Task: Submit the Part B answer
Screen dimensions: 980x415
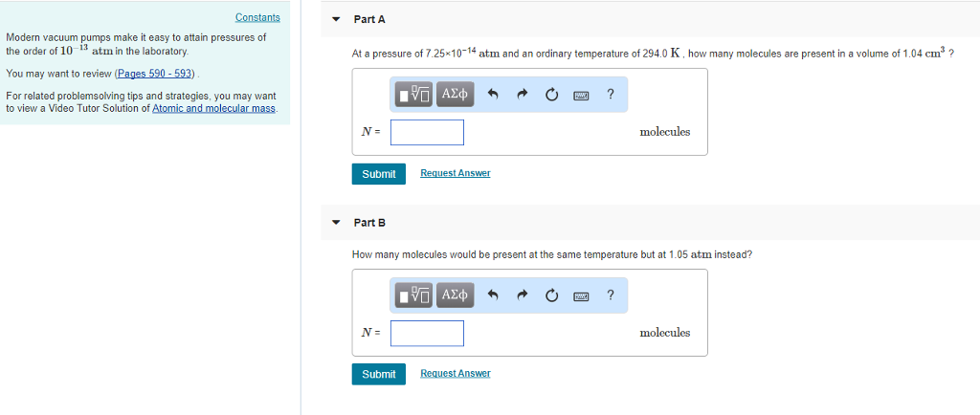Action: click(379, 374)
